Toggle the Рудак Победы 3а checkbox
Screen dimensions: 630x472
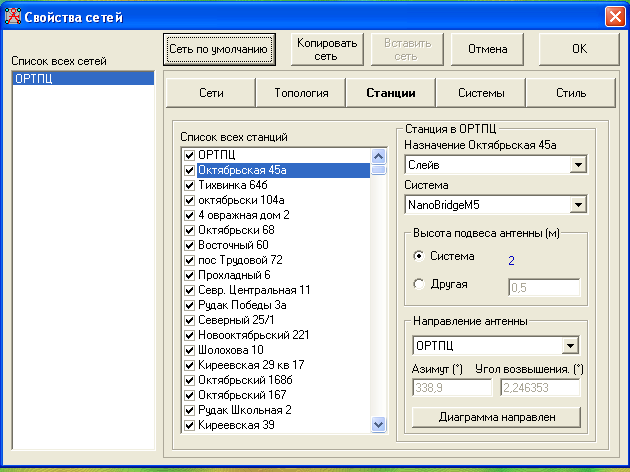(189, 305)
